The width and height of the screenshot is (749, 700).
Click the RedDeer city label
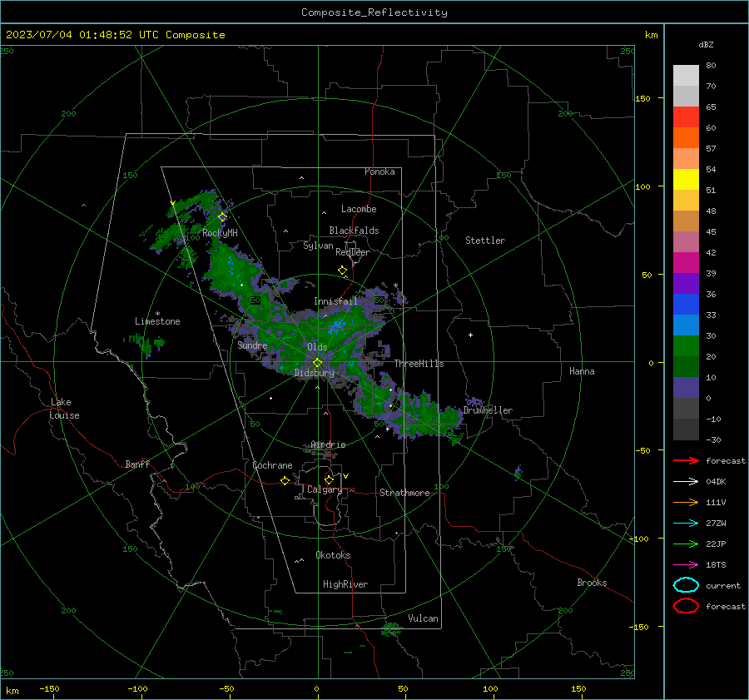(353, 252)
